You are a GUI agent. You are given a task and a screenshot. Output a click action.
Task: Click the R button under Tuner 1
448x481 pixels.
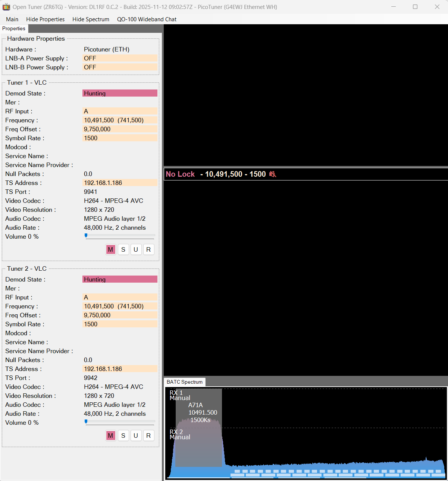(148, 249)
